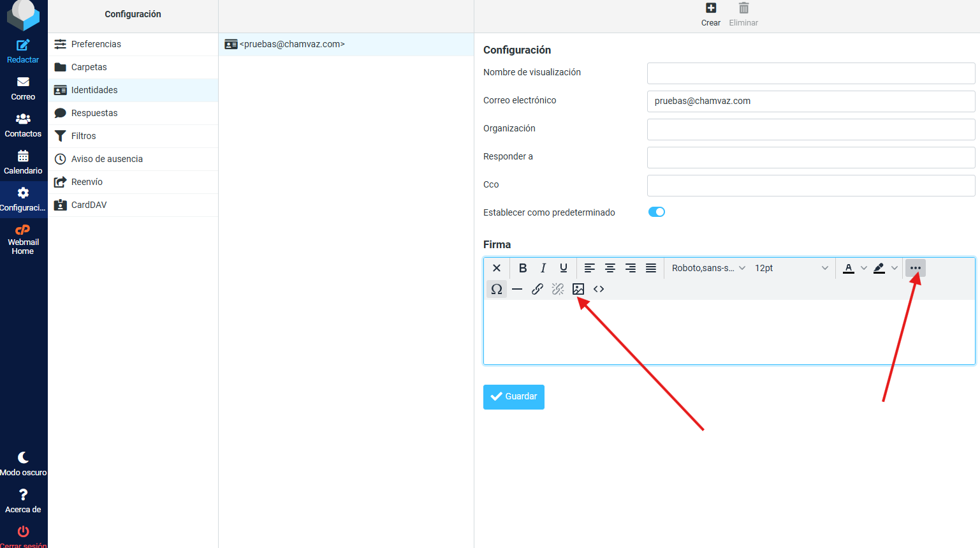
Task: Apply italic formatting in signature
Action: tap(543, 268)
